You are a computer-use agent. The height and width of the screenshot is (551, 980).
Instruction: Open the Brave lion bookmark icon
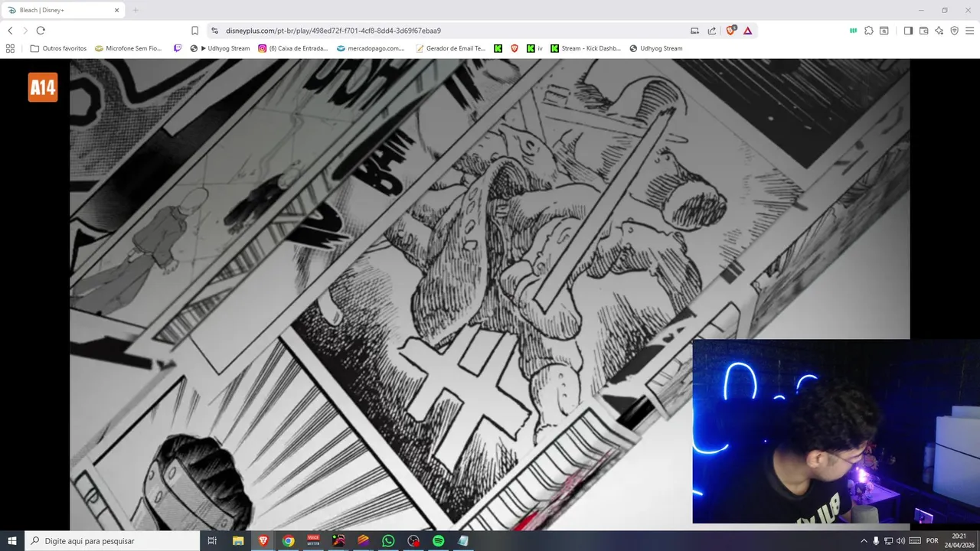514,48
